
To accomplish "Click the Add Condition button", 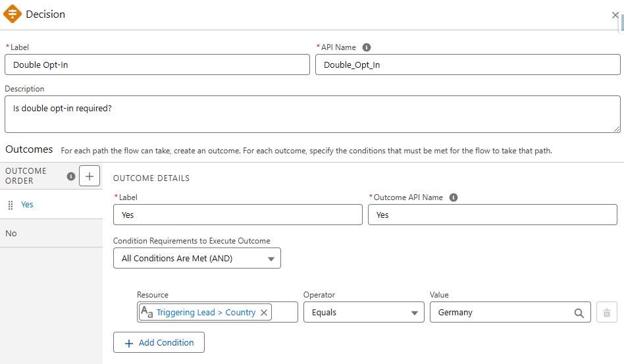I will (159, 343).
